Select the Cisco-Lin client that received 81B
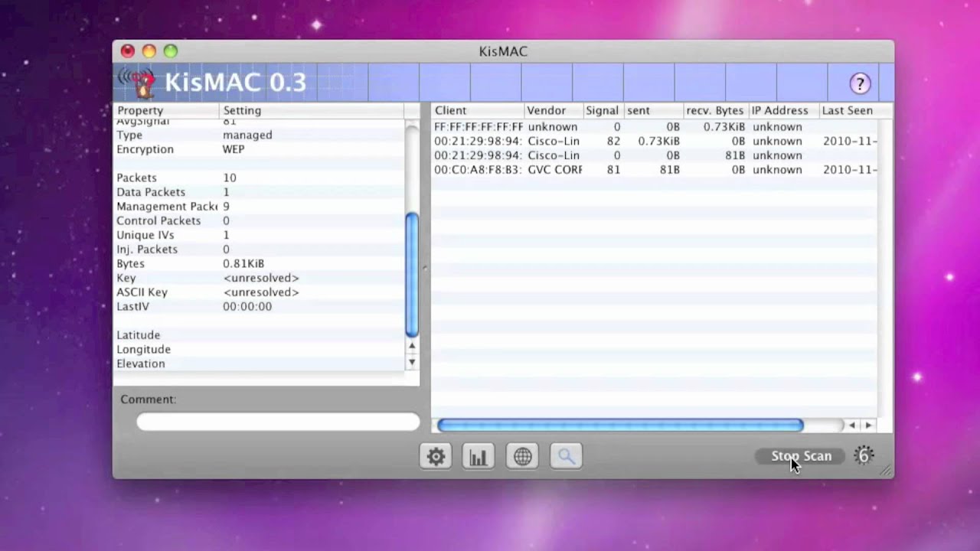This screenshot has width=980, height=551. pyautogui.click(x=654, y=155)
